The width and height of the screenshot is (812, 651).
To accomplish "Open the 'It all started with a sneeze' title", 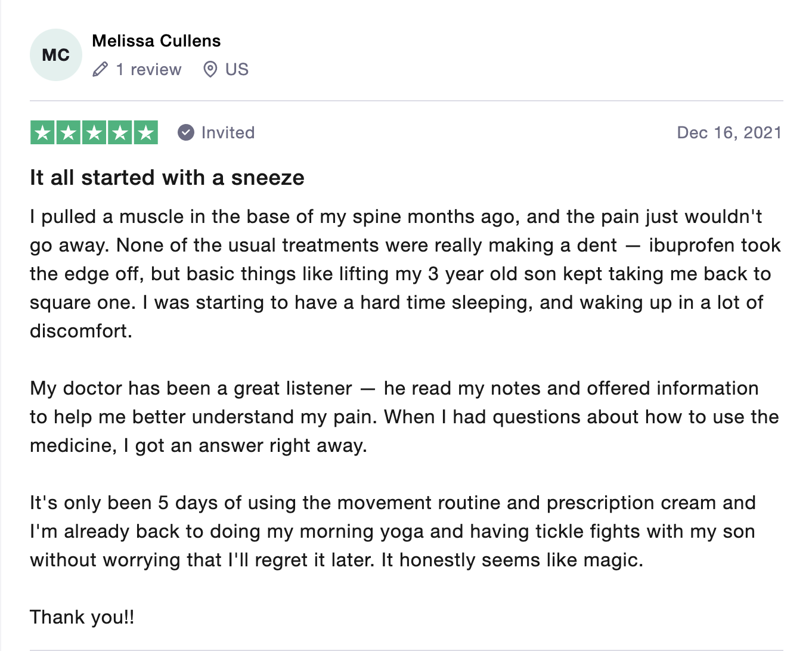I will click(x=167, y=178).
